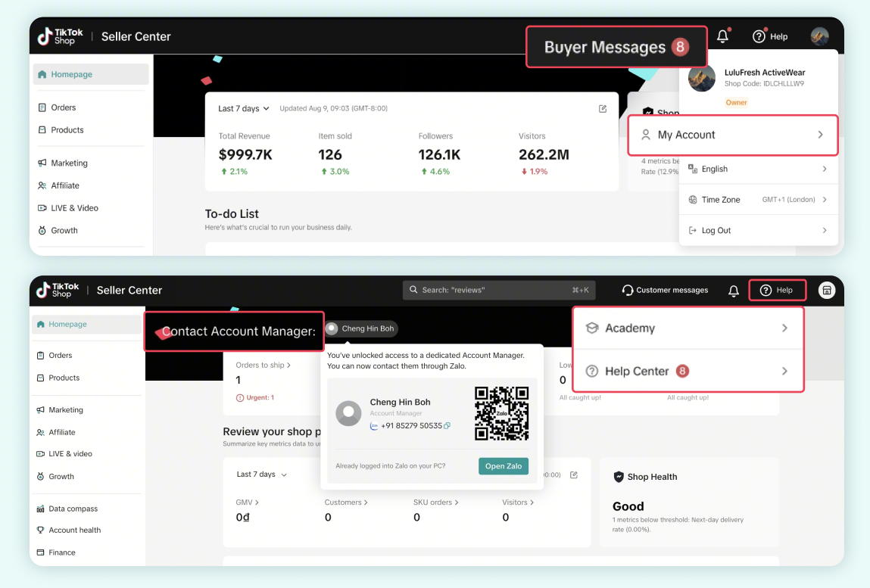The height and width of the screenshot is (588, 870).
Task: Click the Orders to ship link
Action: coord(263,365)
